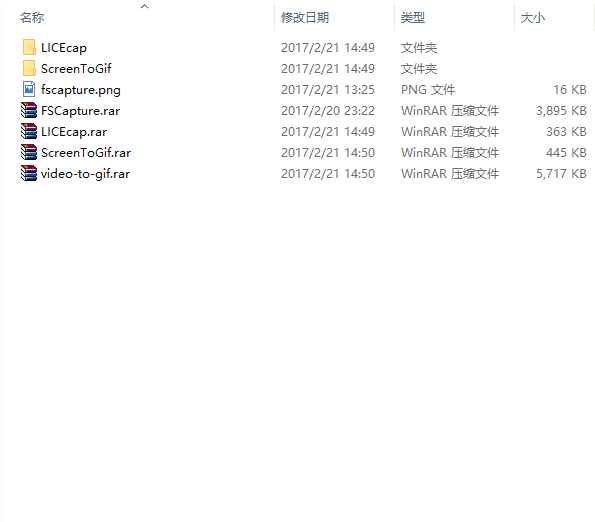The width and height of the screenshot is (595, 522).
Task: Click the ScreenToGif.rar WinRAR archive icon
Action: (29, 153)
